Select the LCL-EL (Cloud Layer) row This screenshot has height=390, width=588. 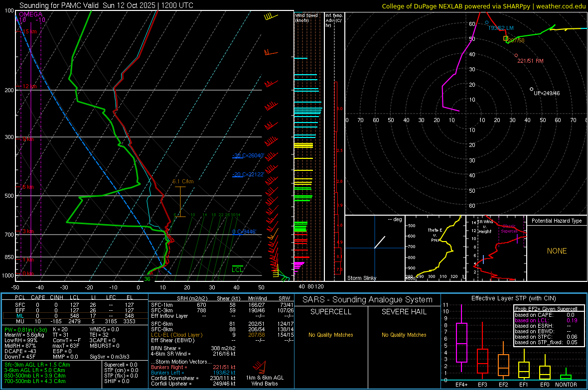click(x=222, y=335)
